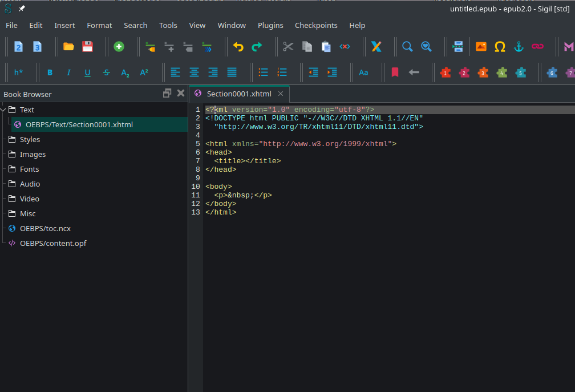This screenshot has width=575, height=392.
Task: Click the Insert Link chain icon
Action: point(537,47)
